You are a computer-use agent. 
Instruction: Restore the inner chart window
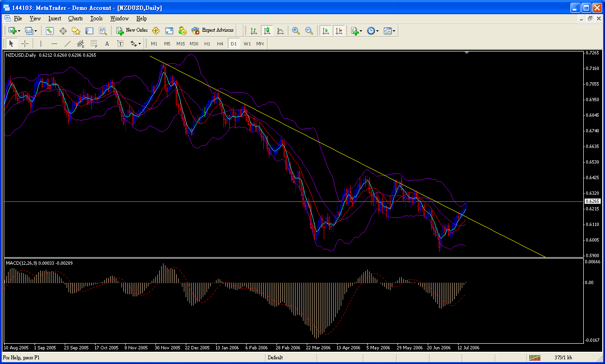tap(590, 18)
